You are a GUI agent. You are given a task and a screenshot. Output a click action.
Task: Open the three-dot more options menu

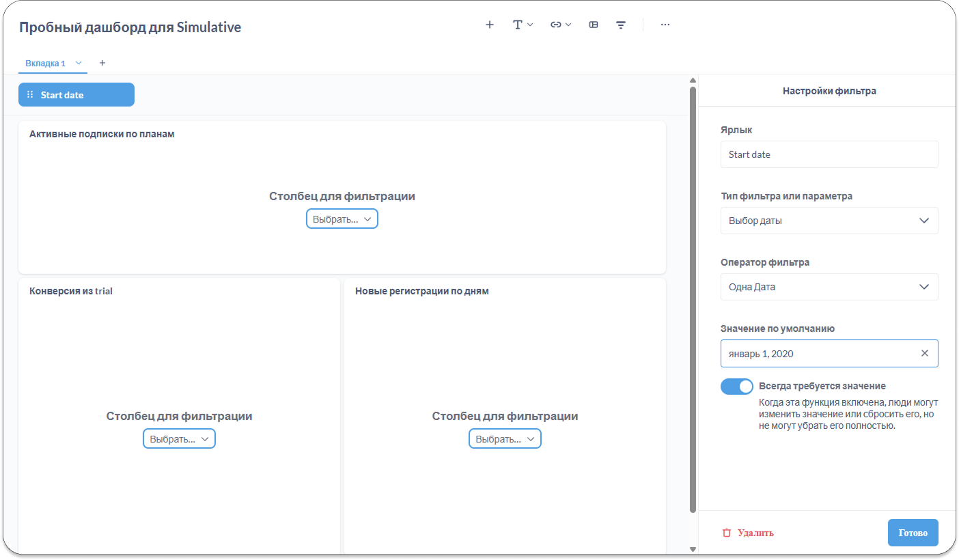(665, 25)
